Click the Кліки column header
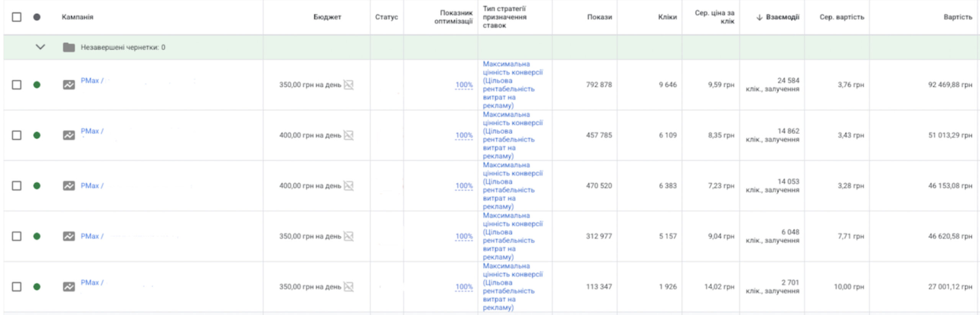 [667, 17]
